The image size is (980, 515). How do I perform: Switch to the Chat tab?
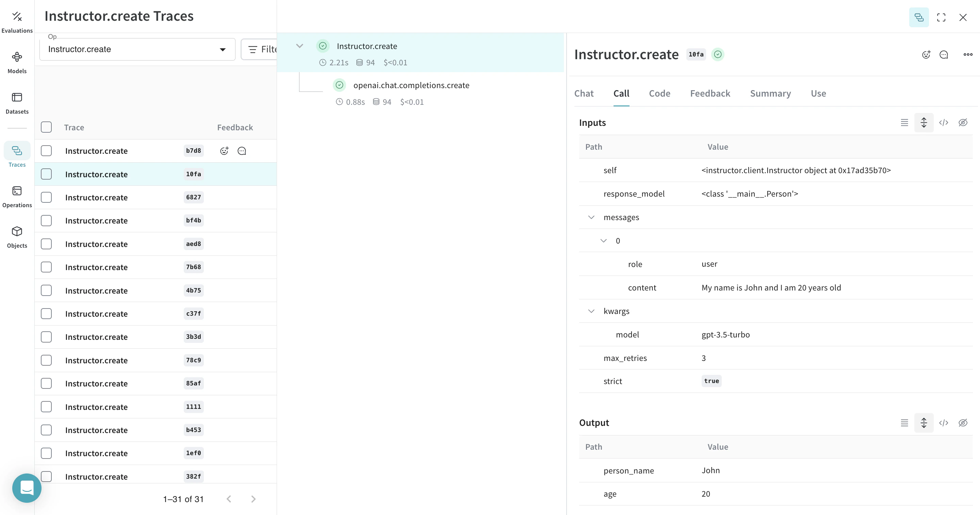pos(584,93)
